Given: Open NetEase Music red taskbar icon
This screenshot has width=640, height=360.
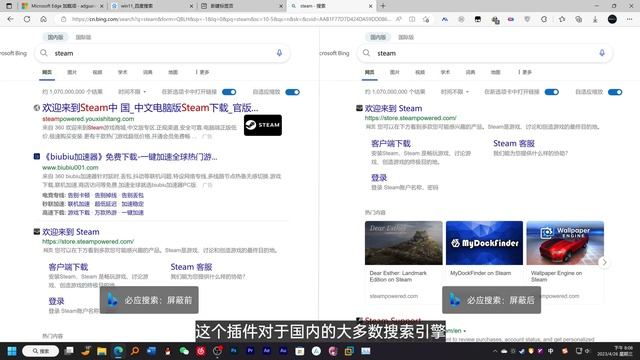Looking at the screenshot, I should (x=200, y=351).
